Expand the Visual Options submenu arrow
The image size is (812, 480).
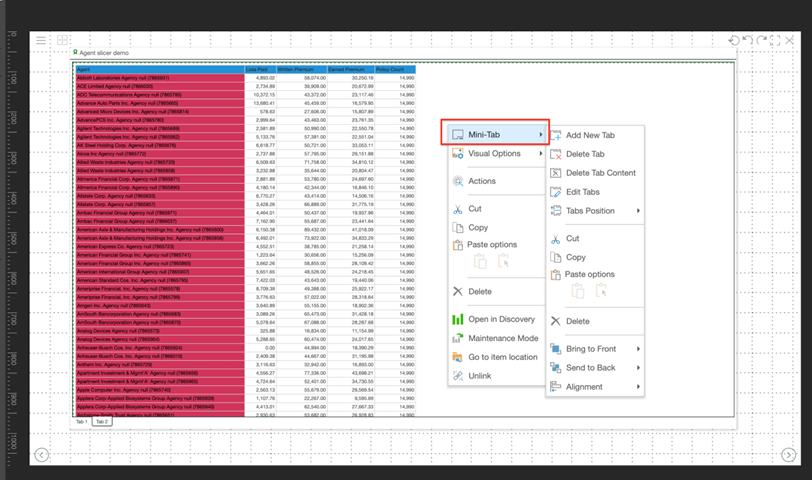click(x=541, y=153)
